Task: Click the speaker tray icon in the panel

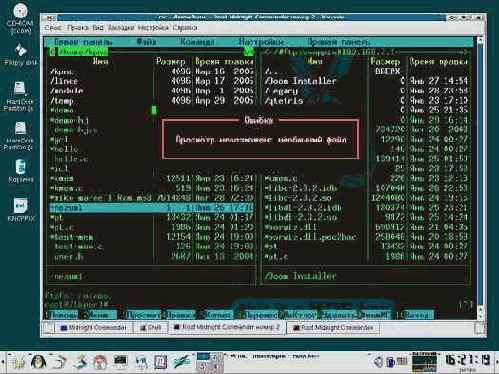Action: [x=378, y=361]
